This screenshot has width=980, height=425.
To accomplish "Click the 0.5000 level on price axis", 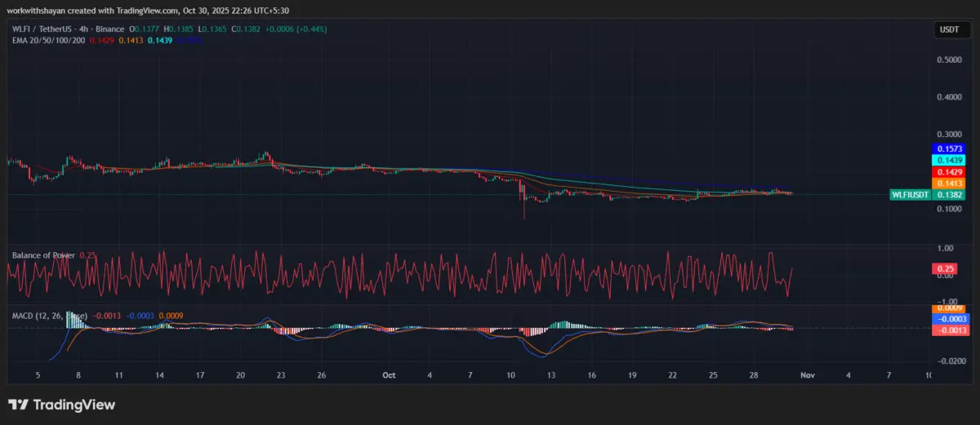I will [x=948, y=60].
